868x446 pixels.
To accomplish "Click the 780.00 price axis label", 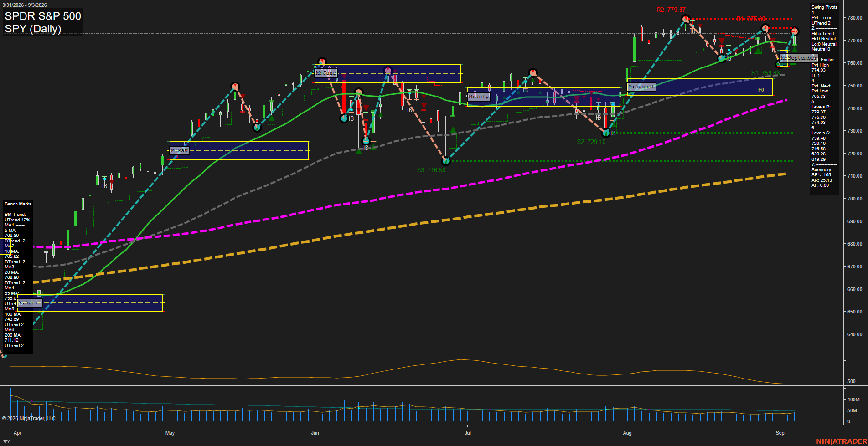I will [x=854, y=18].
